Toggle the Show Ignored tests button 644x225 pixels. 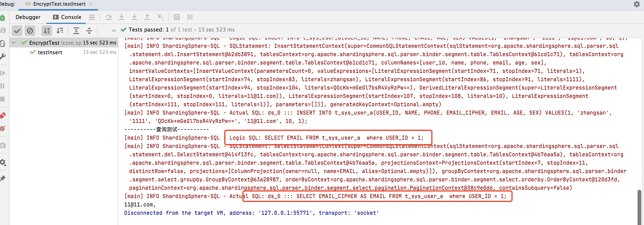(30, 31)
